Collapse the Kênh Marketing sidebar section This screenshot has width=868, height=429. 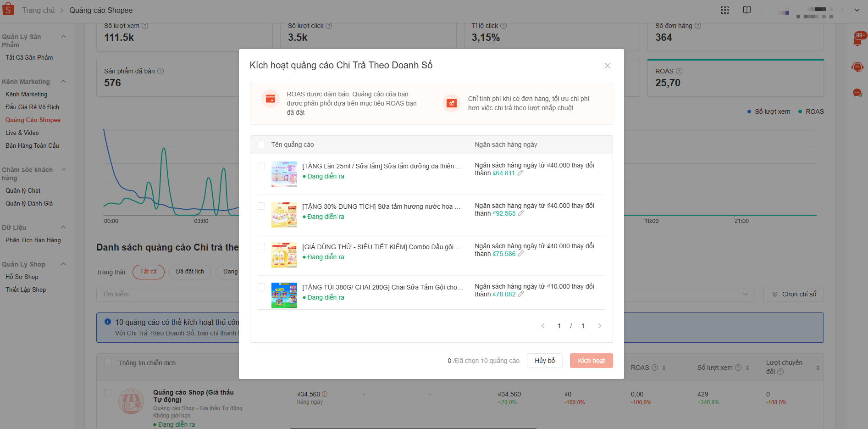point(63,82)
